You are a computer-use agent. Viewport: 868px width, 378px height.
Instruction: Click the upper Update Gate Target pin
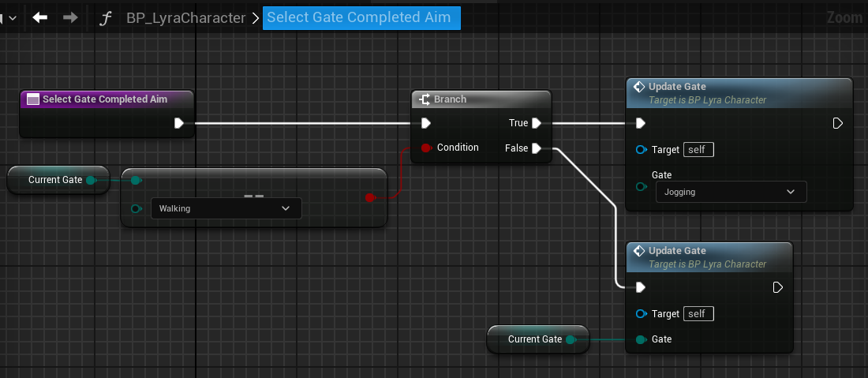pyautogui.click(x=642, y=149)
